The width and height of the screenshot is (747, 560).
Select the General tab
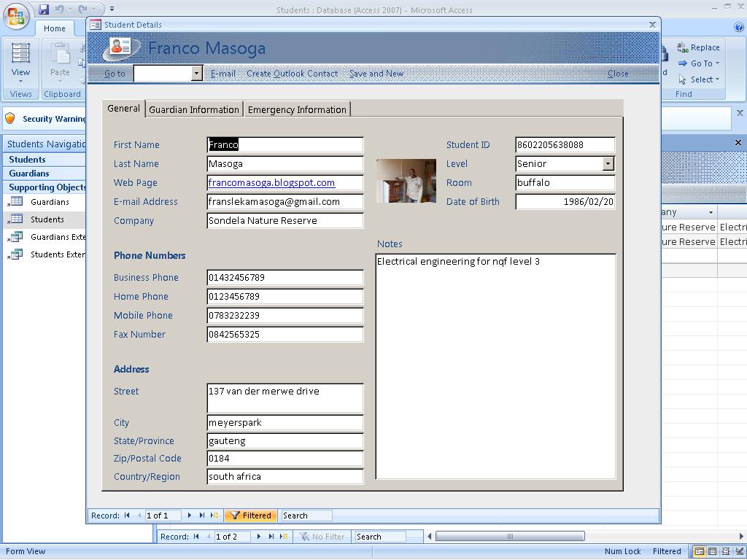pyautogui.click(x=123, y=108)
